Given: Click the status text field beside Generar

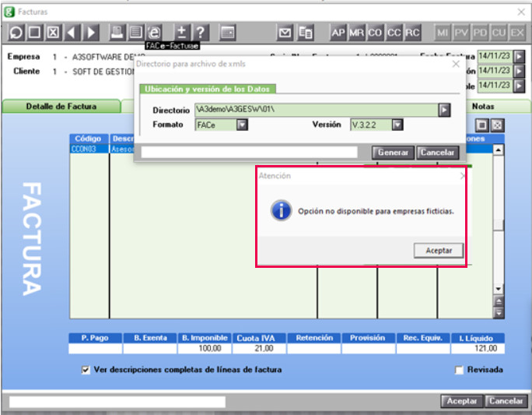Looking at the screenshot, I should 250,152.
